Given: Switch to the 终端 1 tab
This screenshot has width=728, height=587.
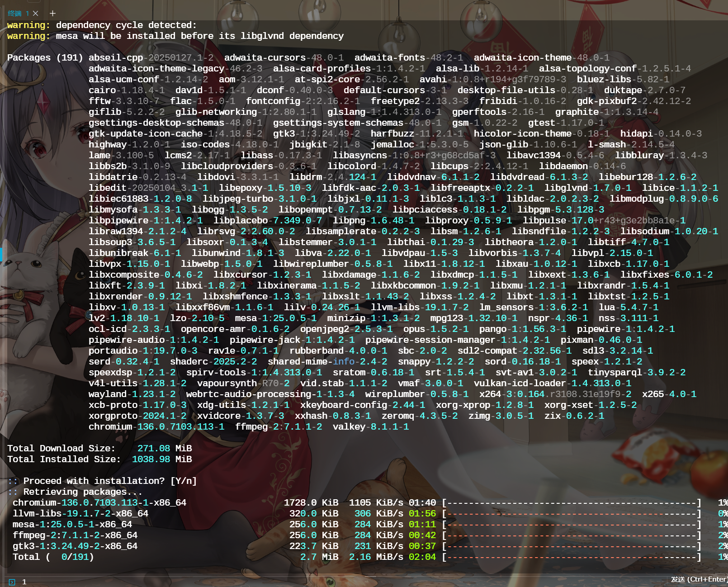Looking at the screenshot, I should point(18,14).
